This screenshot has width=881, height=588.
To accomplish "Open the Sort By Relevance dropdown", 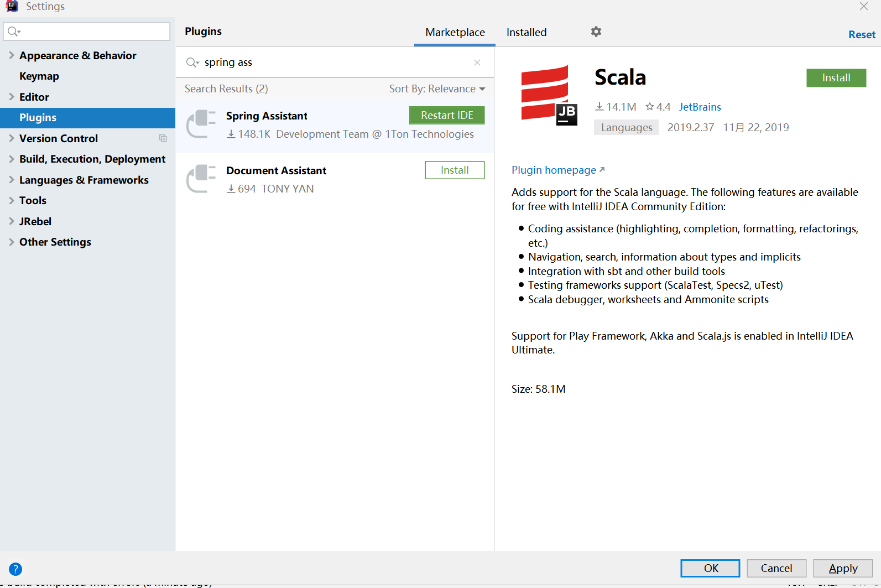I will (437, 89).
